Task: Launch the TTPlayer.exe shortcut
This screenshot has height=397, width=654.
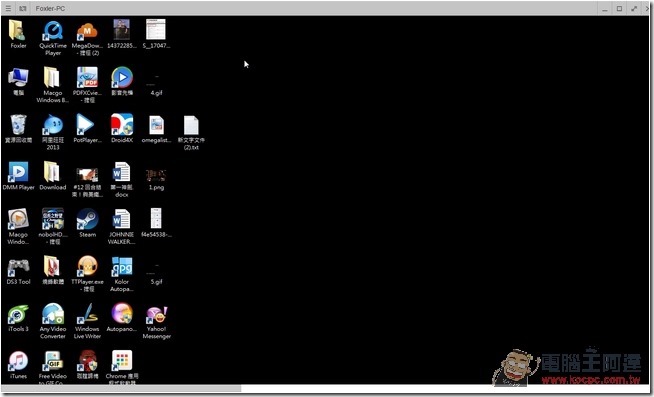Action: [x=88, y=266]
